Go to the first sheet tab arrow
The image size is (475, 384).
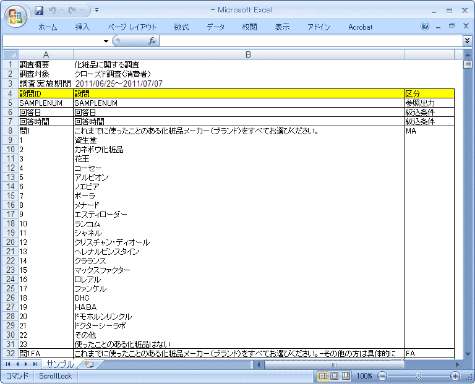(x=8, y=364)
